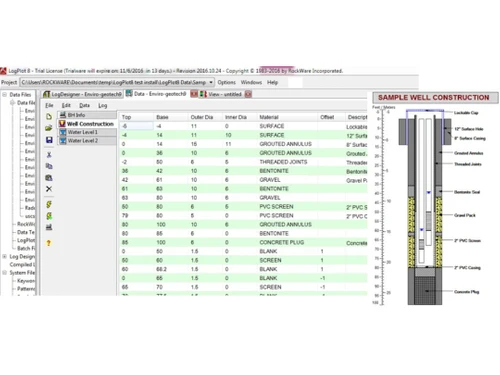Click the Open folder icon in vertical toolbar
The image size is (500, 375).
[x=49, y=128]
